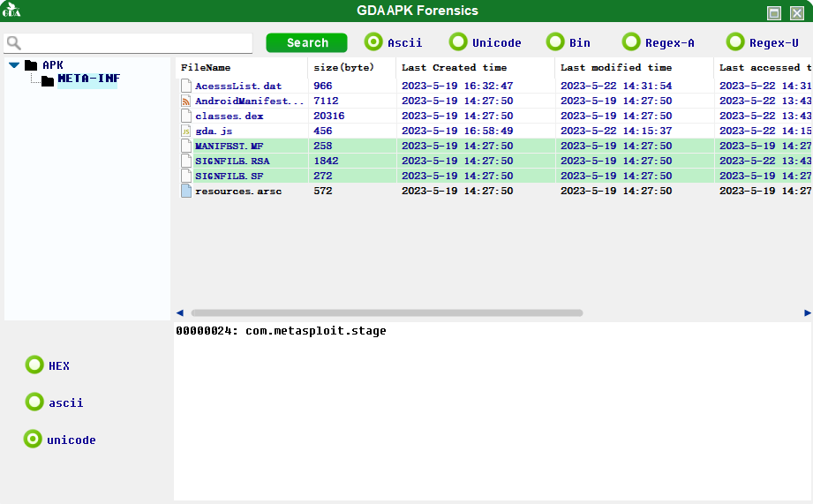Switch viewer to ascii display
Image resolution: width=813 pixels, height=504 pixels.
[34, 402]
